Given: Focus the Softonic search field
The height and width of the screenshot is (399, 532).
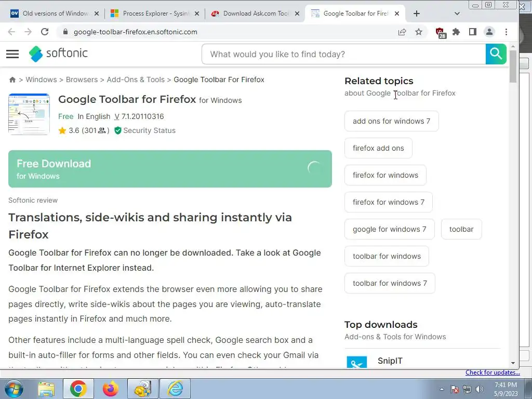Looking at the screenshot, I should click(344, 54).
